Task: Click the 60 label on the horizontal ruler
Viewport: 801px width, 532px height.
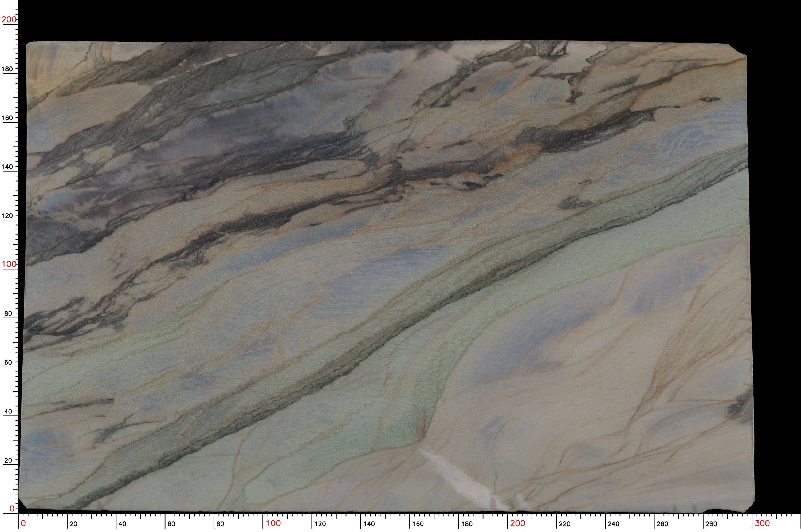Action: click(x=171, y=524)
